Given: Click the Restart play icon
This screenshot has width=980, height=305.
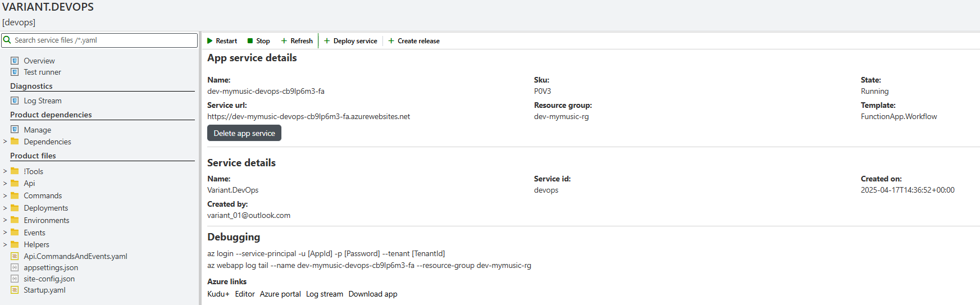Looking at the screenshot, I should pos(210,41).
